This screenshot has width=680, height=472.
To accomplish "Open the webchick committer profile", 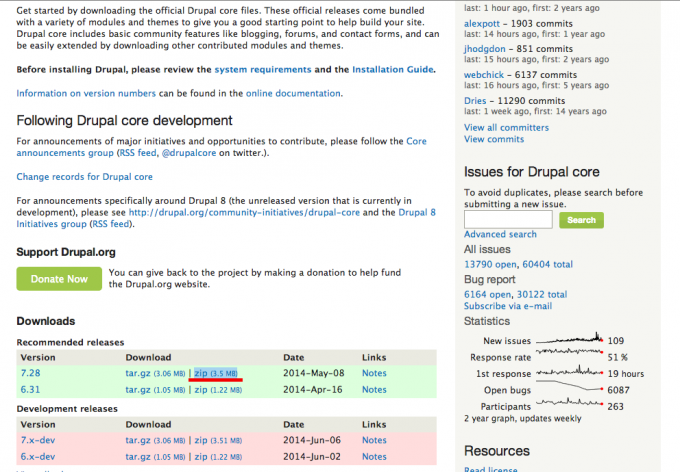I will (x=484, y=74).
